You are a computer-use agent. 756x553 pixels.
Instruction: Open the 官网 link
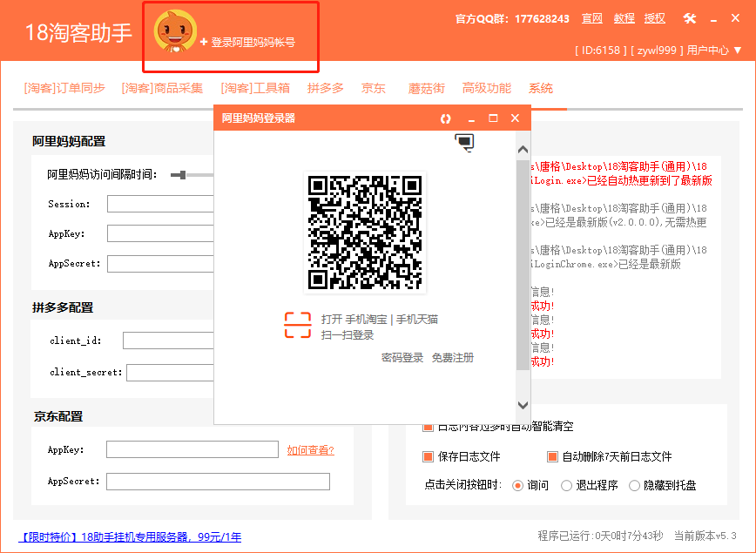pos(592,19)
